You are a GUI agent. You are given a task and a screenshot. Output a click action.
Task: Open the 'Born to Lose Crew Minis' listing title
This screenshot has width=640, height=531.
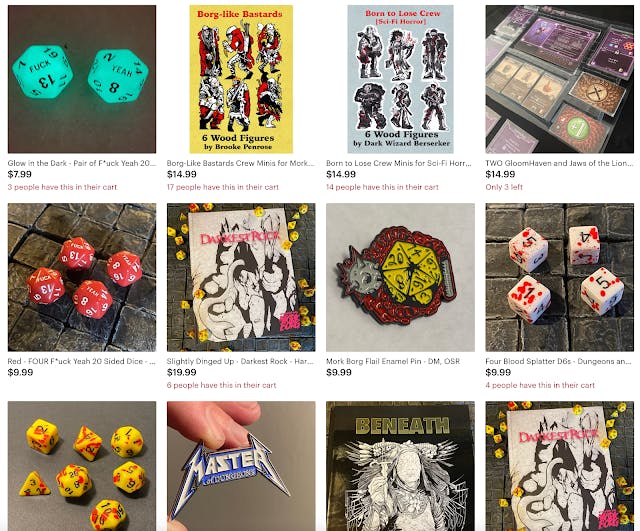pos(399,163)
